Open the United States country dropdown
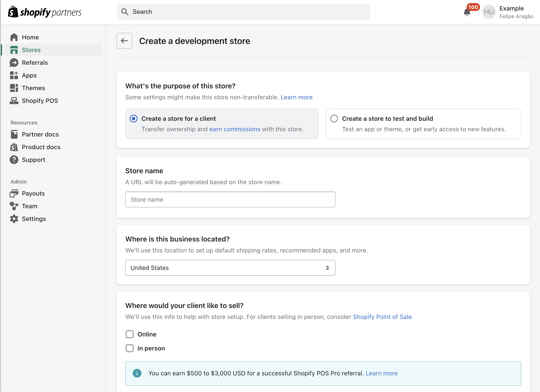Screen dimensions: 540x392 pyautogui.click(x=230, y=268)
